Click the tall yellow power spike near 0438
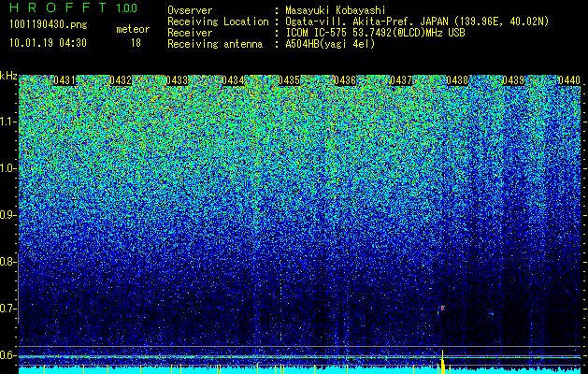This screenshot has width=588, height=374. (442, 362)
